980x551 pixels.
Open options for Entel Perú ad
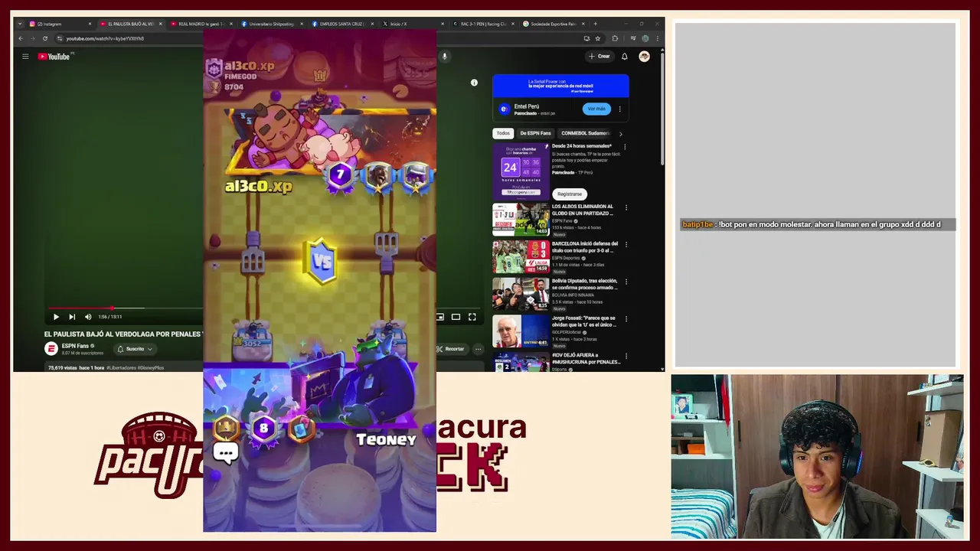(619, 109)
